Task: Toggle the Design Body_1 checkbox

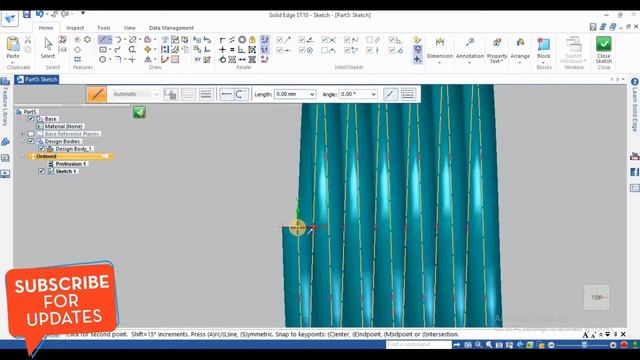Action: click(x=42, y=149)
